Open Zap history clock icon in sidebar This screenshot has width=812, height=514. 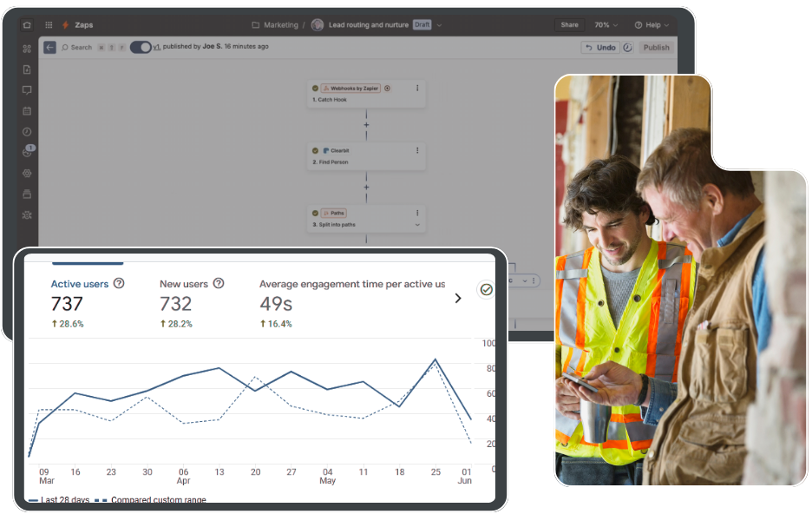pos(27,132)
